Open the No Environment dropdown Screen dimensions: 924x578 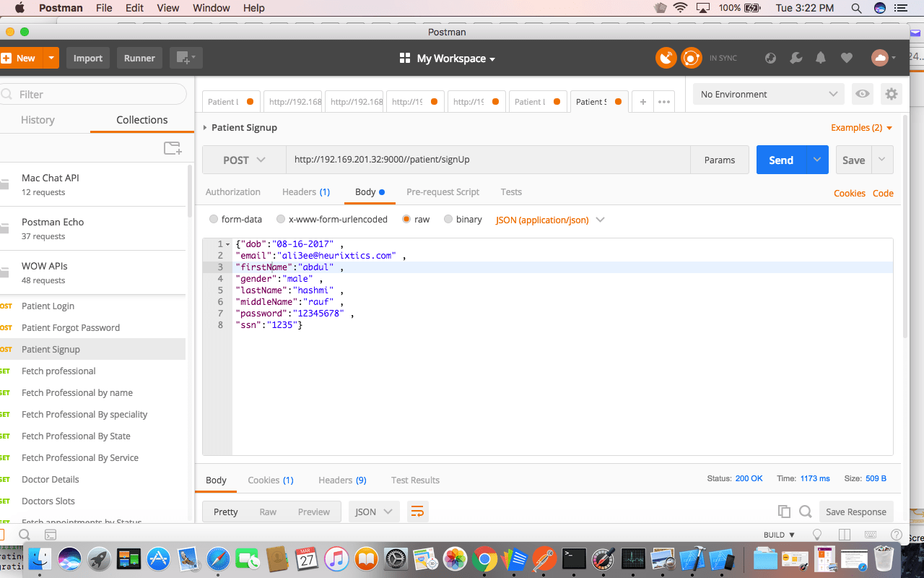pos(768,94)
